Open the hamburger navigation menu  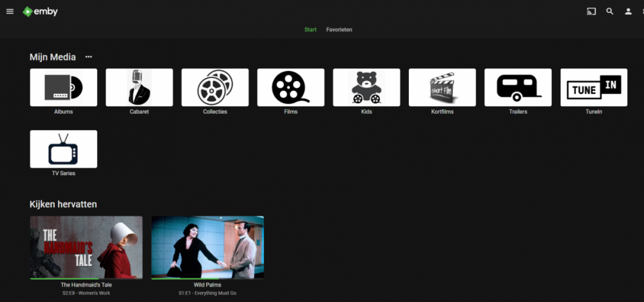10,12
